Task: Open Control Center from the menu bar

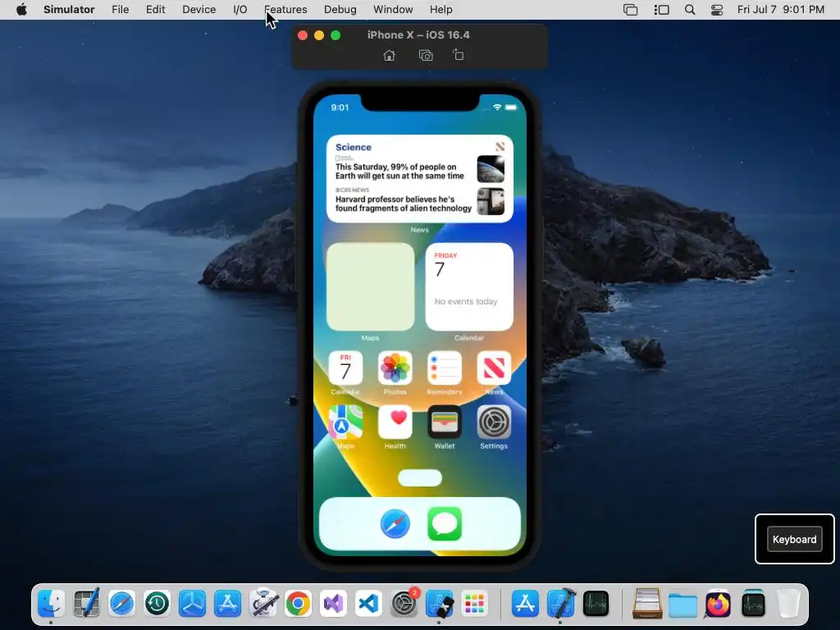Action: 717,10
